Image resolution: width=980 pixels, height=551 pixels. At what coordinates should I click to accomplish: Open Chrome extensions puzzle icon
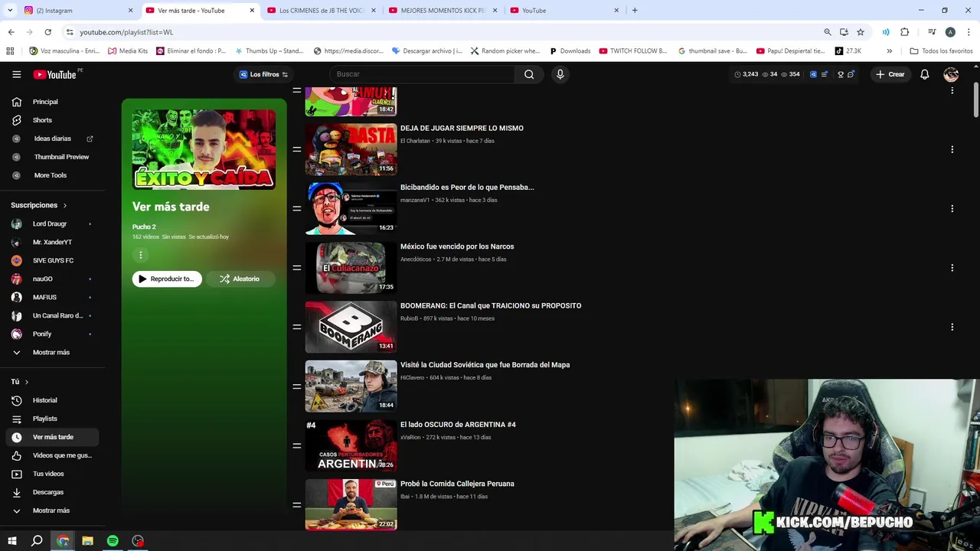(905, 32)
